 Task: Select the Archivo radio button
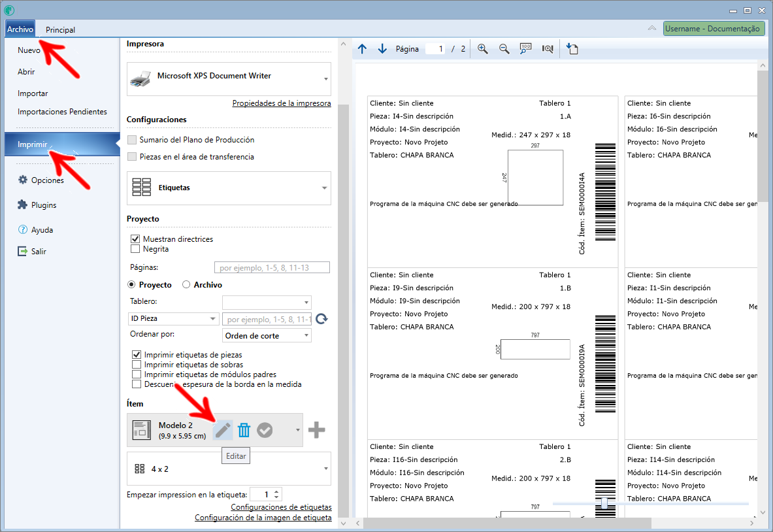186,285
